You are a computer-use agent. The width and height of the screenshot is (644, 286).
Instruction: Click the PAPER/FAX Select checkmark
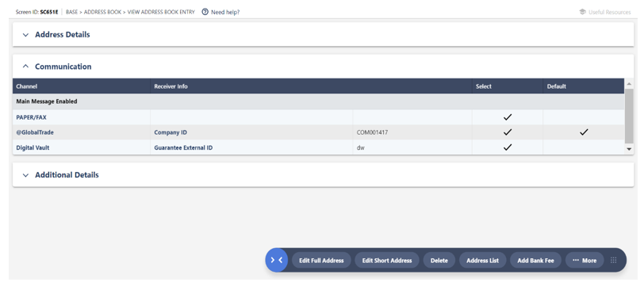[x=508, y=117]
